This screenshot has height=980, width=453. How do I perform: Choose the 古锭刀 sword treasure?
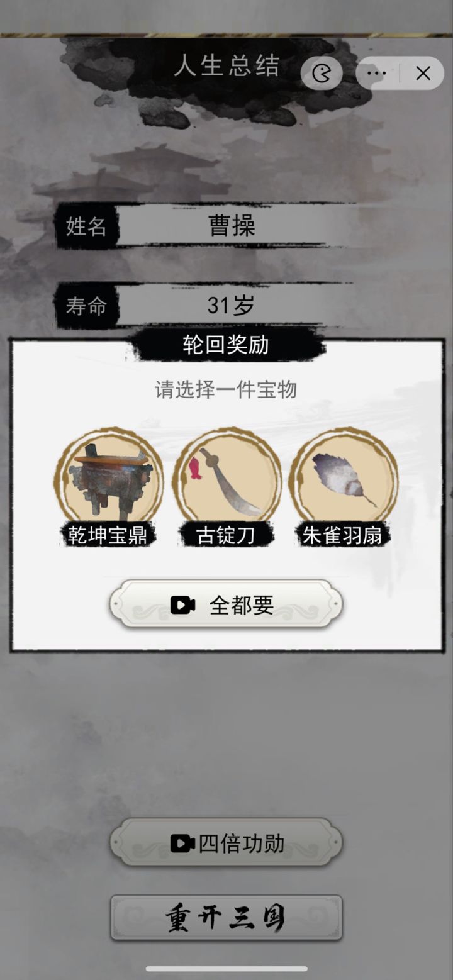(x=226, y=479)
